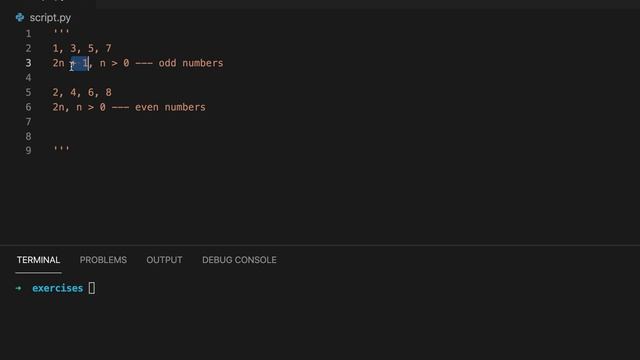Screen dimensions: 640x360
Task: Click line number 4 in the gutter
Action: [x=28, y=78]
